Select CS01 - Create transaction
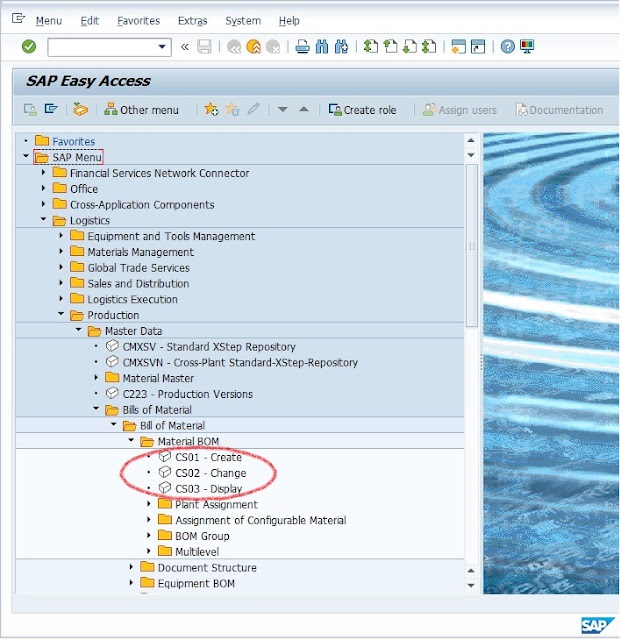Screen dimensions: 621x640 208,457
